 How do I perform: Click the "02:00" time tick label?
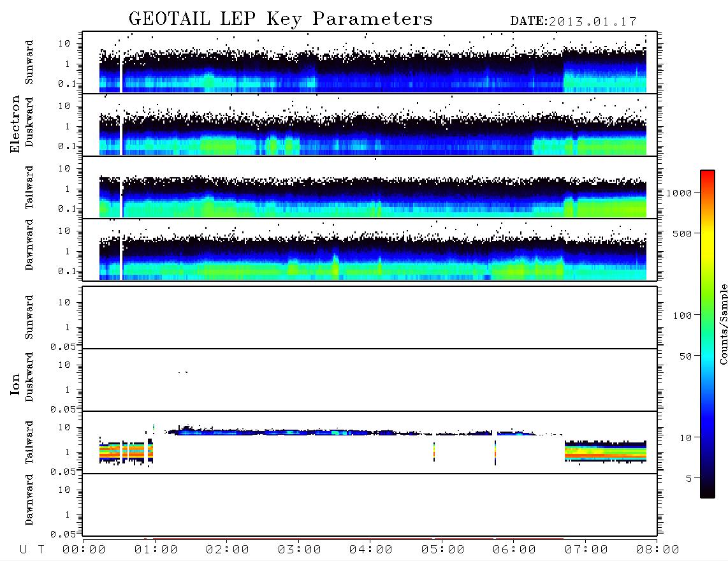(228, 550)
